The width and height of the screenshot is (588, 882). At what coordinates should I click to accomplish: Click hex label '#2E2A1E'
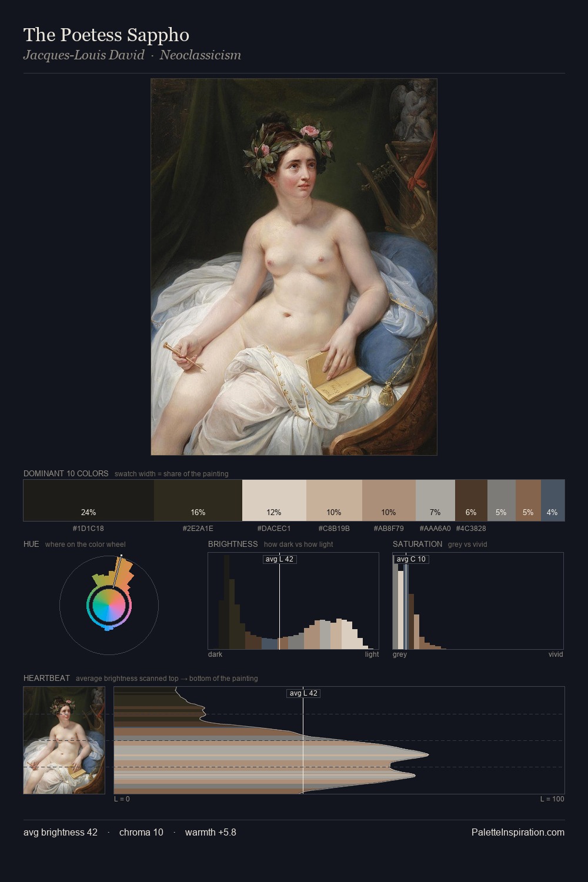click(x=198, y=529)
